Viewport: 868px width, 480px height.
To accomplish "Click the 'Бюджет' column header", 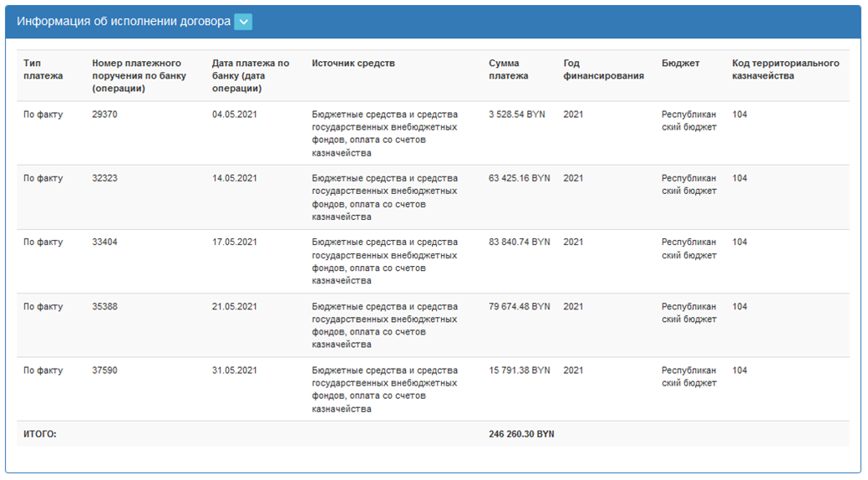I will pos(680,64).
